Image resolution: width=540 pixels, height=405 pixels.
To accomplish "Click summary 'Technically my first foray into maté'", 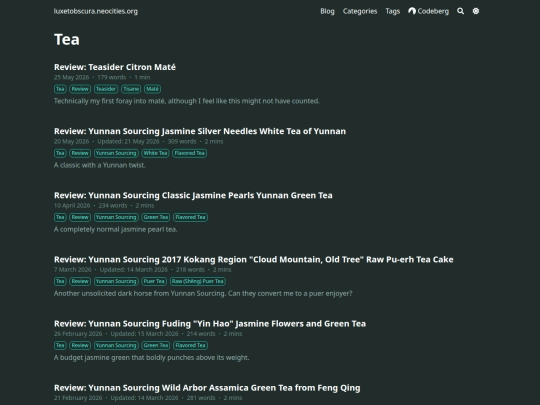I will click(x=187, y=101).
